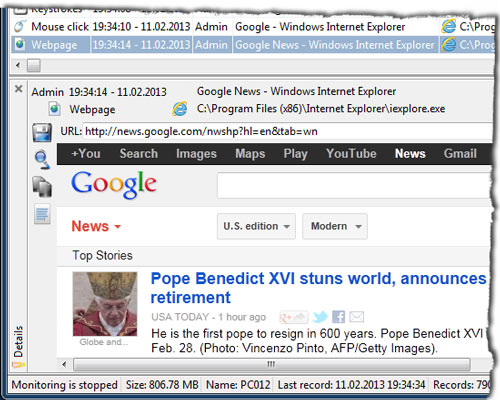This screenshot has width=500, height=400.
Task: Click the copy documents icon
Action: (x=42, y=186)
